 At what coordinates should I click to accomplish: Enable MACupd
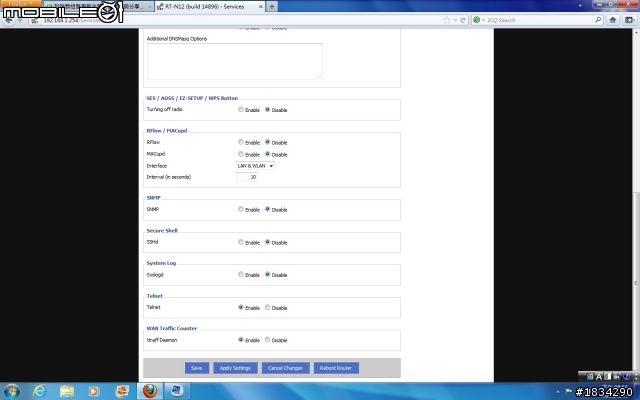pyautogui.click(x=241, y=154)
